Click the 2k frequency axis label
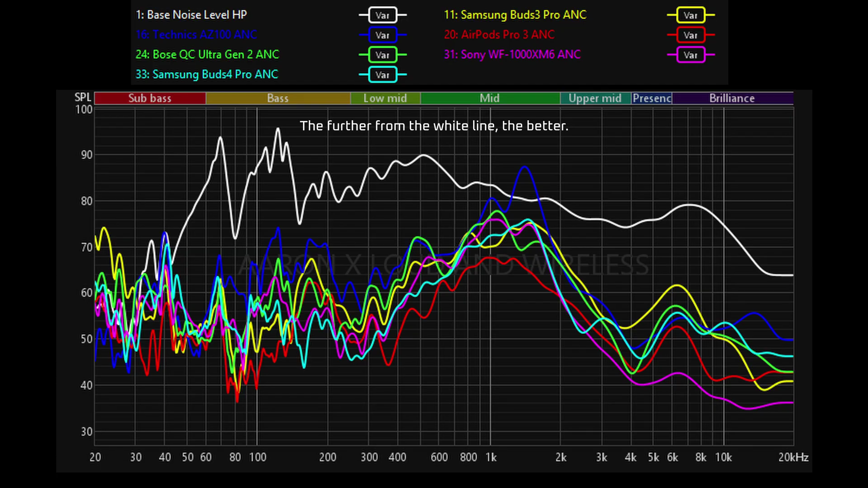 point(561,457)
